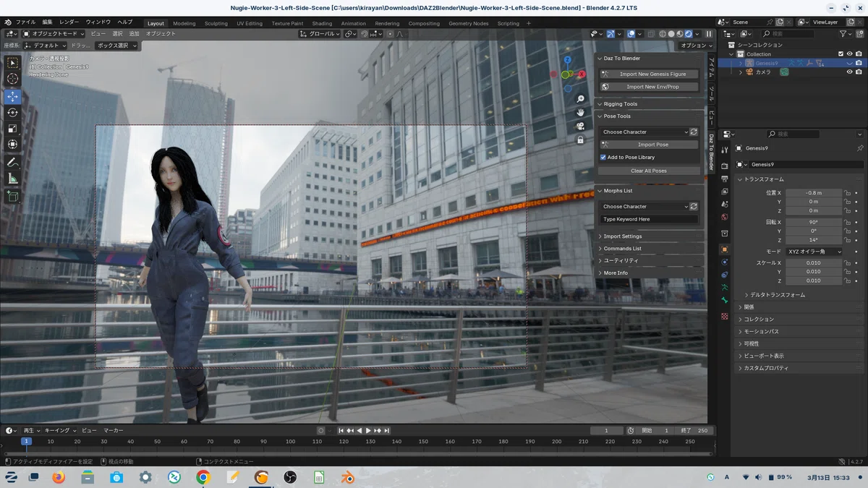
Task: Click Import New Genesis Figure button
Action: click(x=649, y=74)
